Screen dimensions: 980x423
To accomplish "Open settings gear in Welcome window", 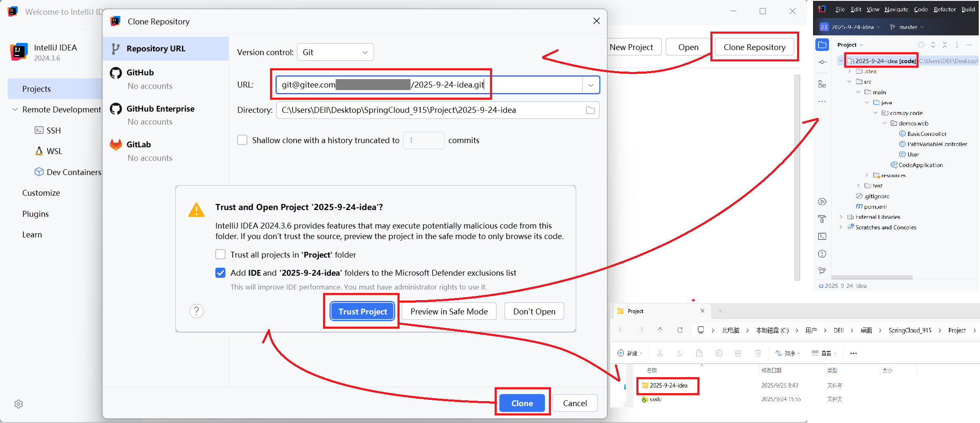I will 19,404.
